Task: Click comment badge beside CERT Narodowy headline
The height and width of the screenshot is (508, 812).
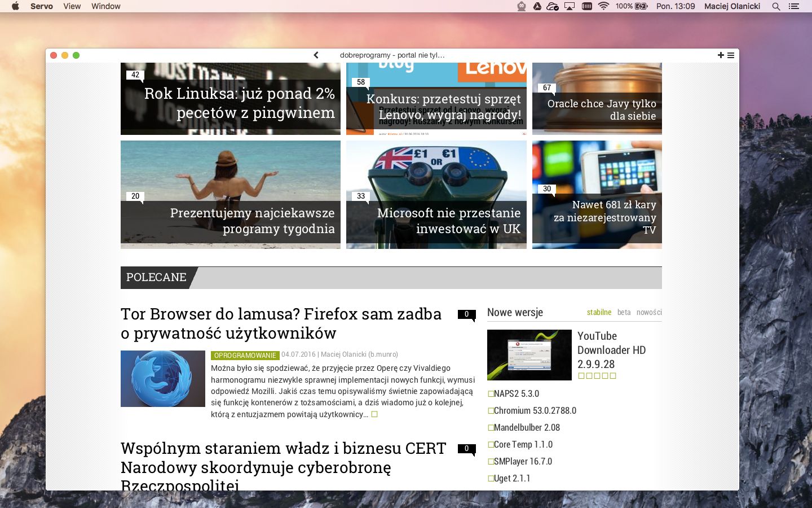Action: [x=466, y=449]
